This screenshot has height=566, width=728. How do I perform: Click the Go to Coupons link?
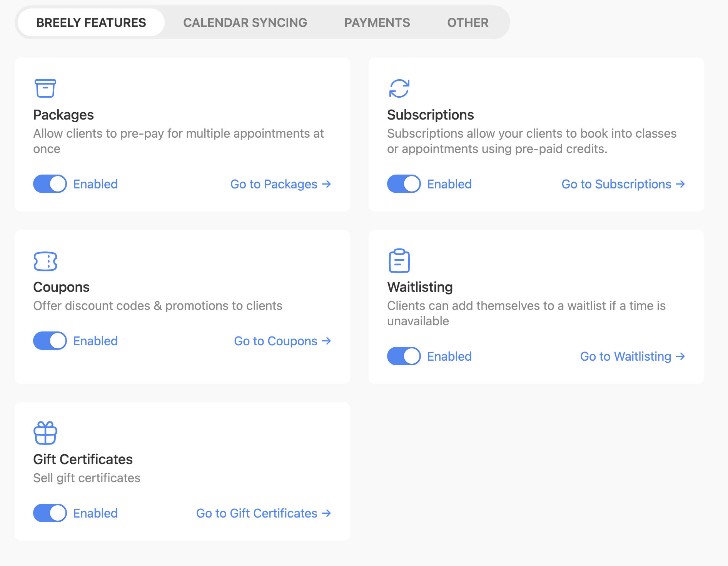(x=282, y=341)
